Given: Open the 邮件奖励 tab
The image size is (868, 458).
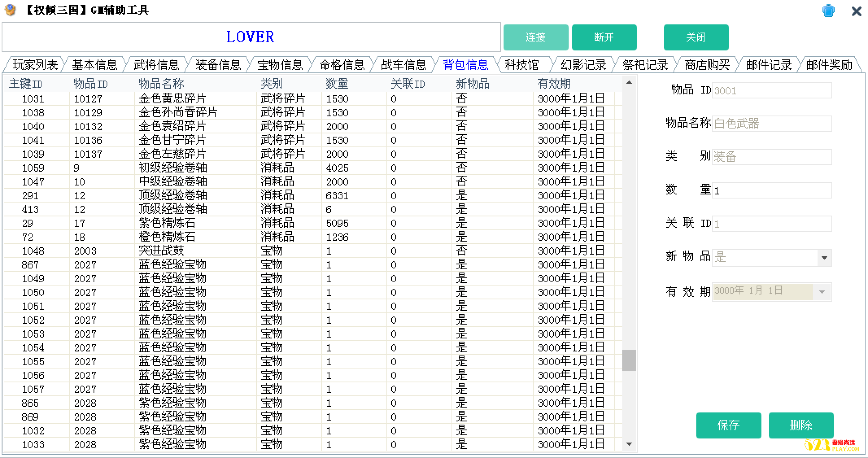Looking at the screenshot, I should point(829,65).
